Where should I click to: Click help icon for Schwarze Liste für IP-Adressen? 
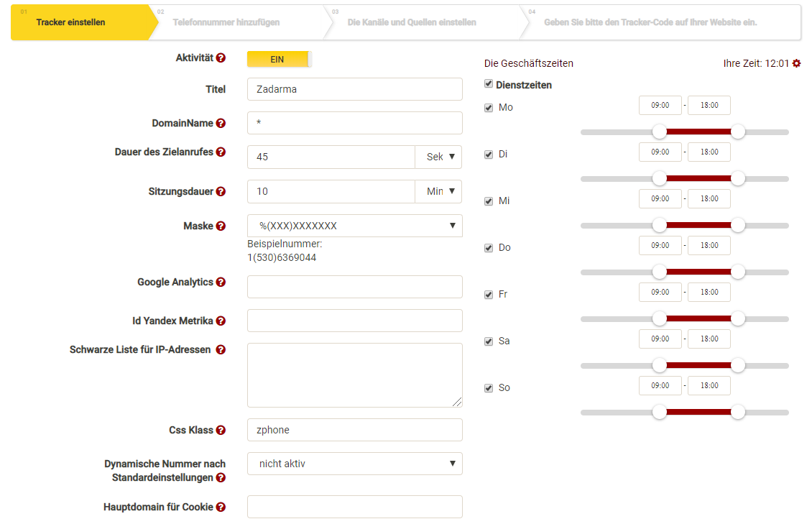pyautogui.click(x=221, y=350)
